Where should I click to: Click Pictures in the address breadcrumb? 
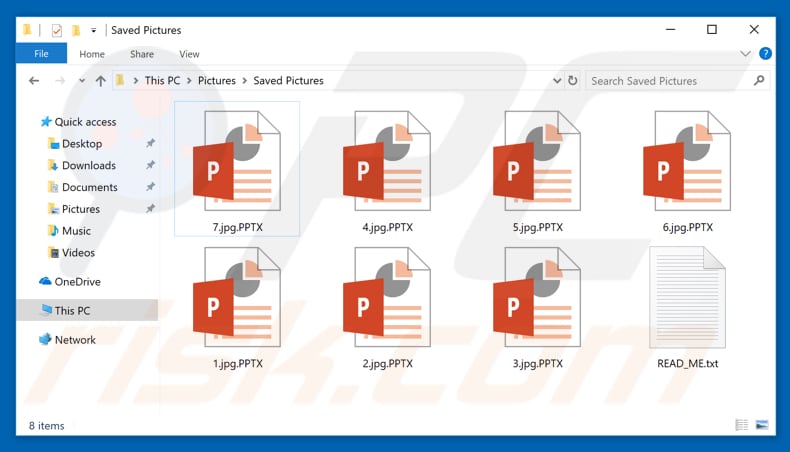(x=216, y=81)
